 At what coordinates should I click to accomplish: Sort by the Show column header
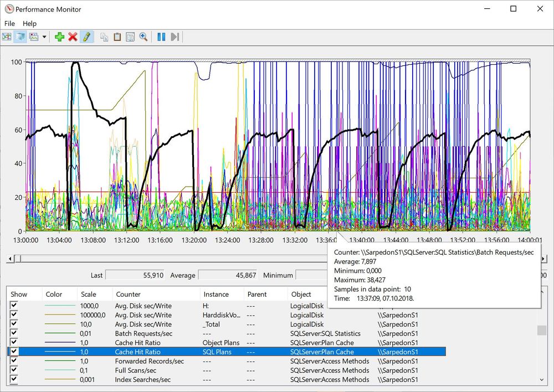24,294
